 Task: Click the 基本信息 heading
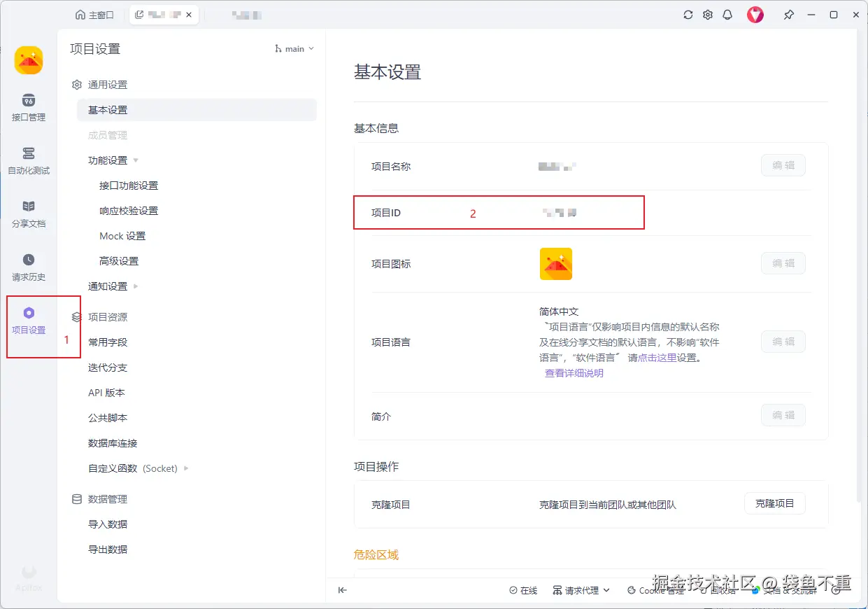pos(376,128)
